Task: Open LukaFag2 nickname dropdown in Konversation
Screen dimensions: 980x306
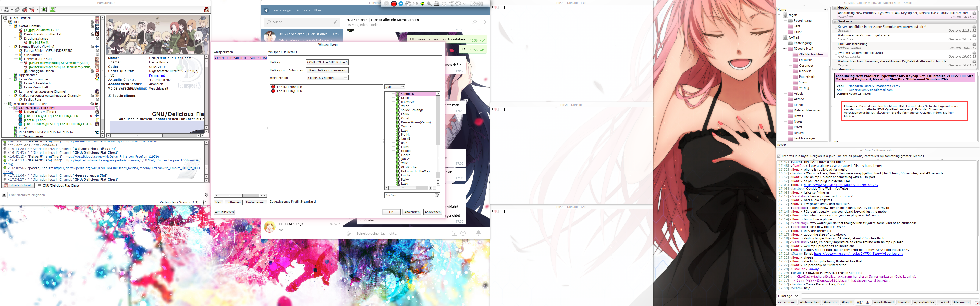Action: pyautogui.click(x=788, y=296)
